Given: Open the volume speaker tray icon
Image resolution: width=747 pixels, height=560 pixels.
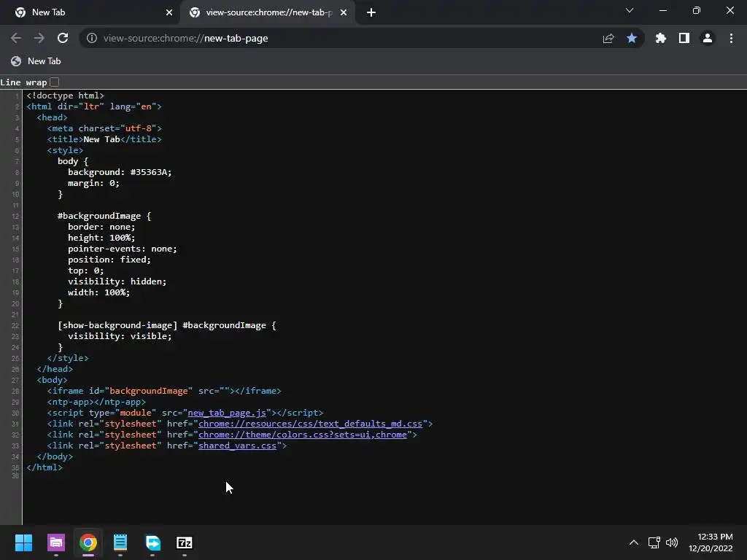Looking at the screenshot, I should pos(672,542).
